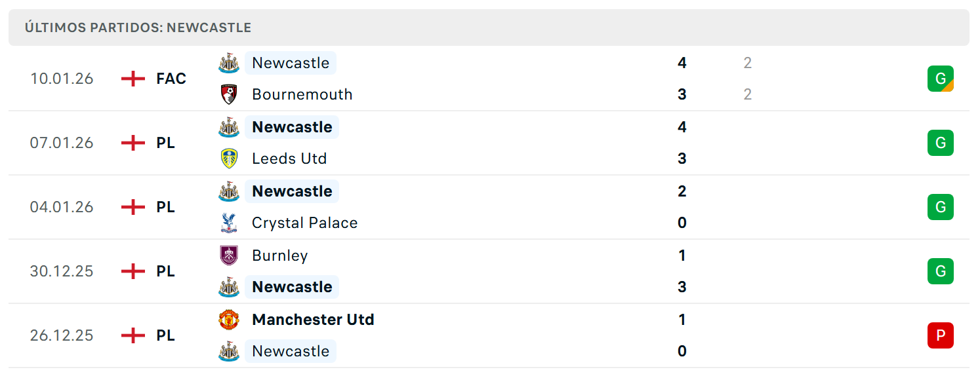Click Newcastle crest in FAC match row

pos(229,63)
